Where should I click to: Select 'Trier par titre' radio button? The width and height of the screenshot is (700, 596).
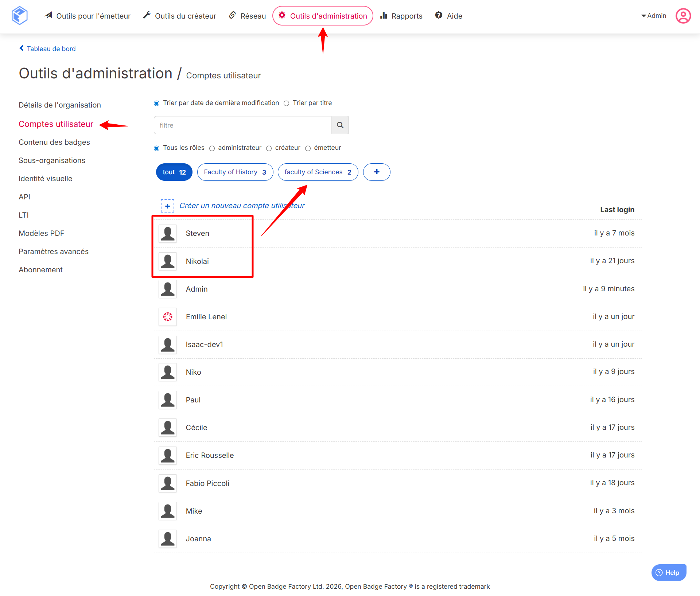click(287, 103)
